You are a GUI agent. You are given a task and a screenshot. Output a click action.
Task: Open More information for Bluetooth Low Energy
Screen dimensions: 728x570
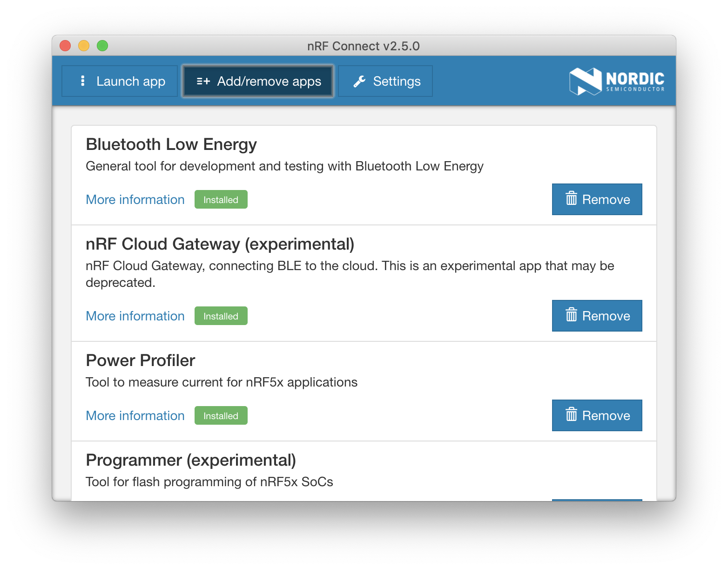click(135, 200)
